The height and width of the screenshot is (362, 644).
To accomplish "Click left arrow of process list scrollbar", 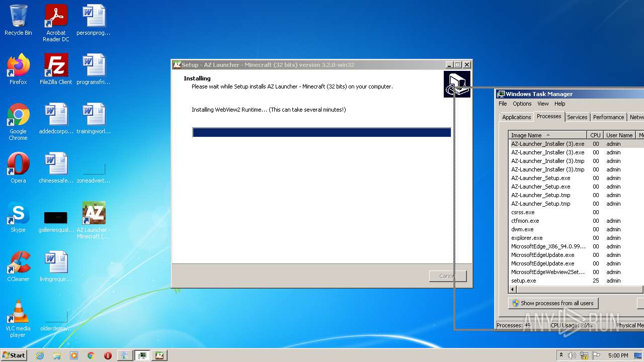I will coord(513,290).
